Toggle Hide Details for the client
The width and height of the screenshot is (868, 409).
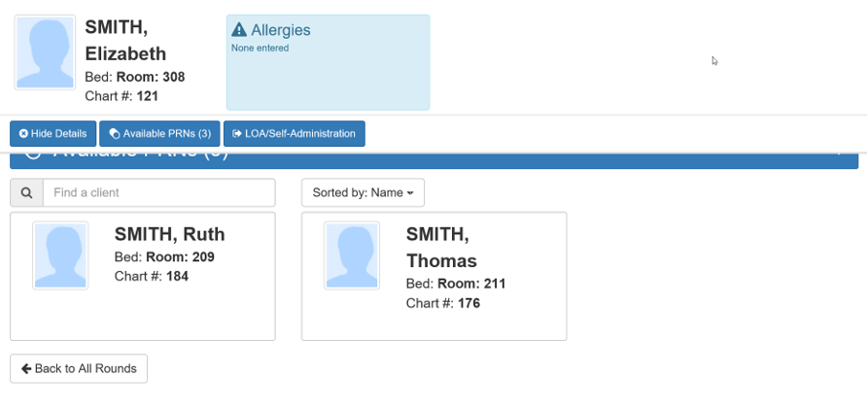tap(53, 134)
